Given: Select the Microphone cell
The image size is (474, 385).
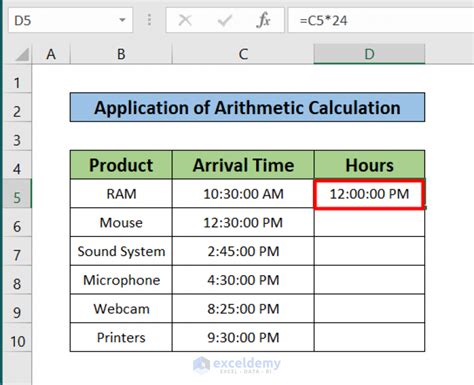Looking at the screenshot, I should (x=121, y=280).
